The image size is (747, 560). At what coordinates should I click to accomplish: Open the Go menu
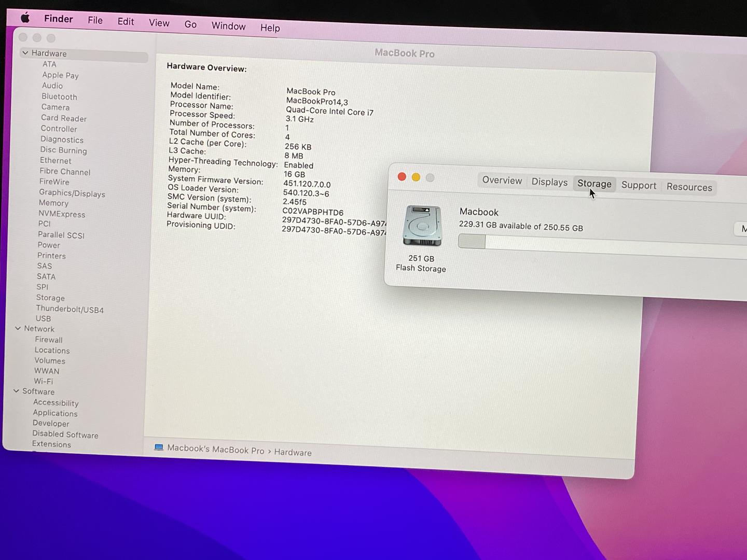(x=190, y=24)
